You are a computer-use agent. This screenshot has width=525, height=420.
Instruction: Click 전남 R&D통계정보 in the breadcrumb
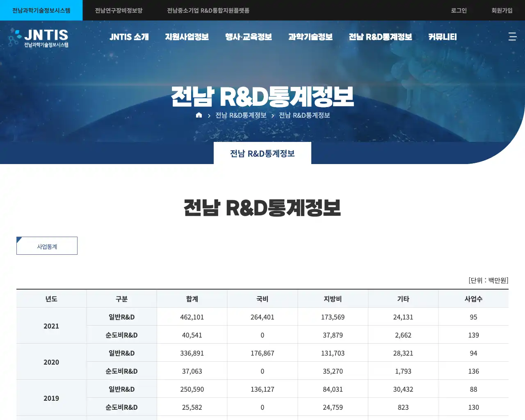click(x=240, y=115)
